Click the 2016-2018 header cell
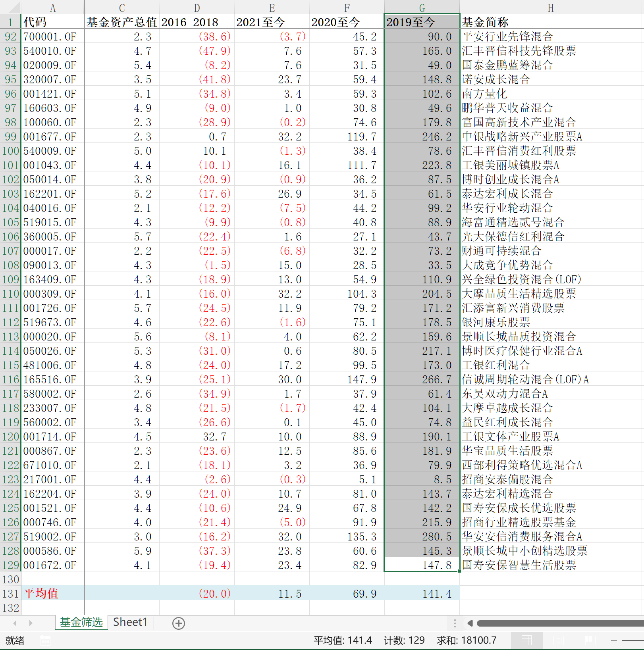This screenshot has height=650, width=644. point(197,22)
